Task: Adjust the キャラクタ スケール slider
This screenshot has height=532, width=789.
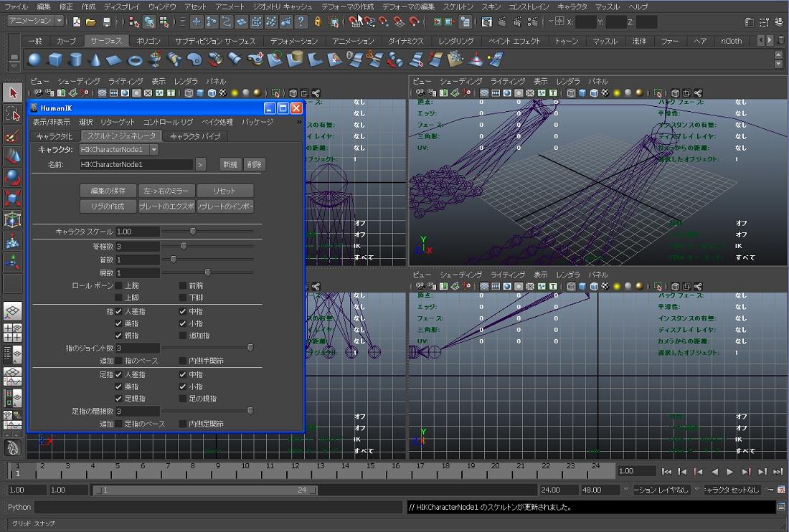Action: click(x=193, y=232)
